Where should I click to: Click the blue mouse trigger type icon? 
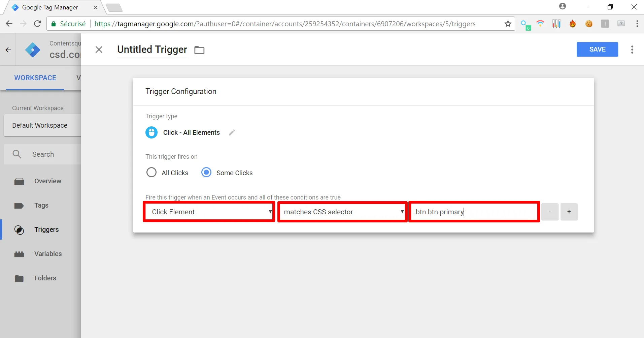tap(151, 132)
